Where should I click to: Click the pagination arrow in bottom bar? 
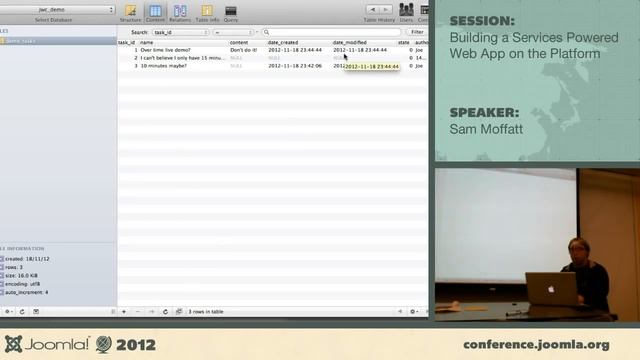400,311
